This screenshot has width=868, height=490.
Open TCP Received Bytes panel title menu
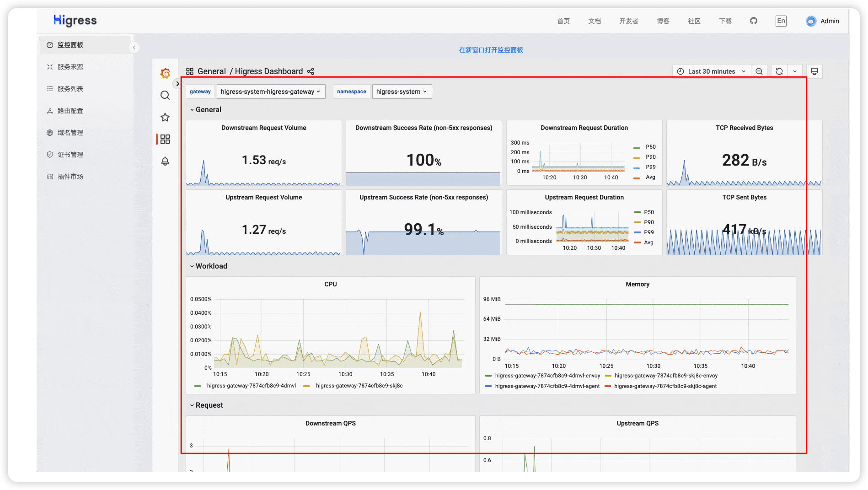744,128
